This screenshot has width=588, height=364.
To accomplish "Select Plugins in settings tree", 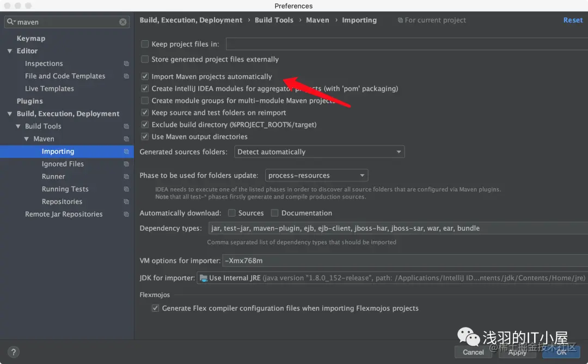I will point(29,101).
